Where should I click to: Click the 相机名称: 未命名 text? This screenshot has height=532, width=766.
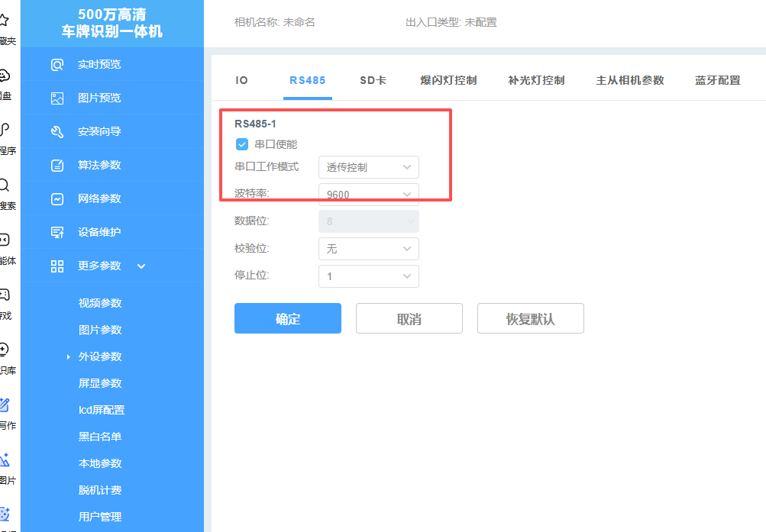click(275, 22)
